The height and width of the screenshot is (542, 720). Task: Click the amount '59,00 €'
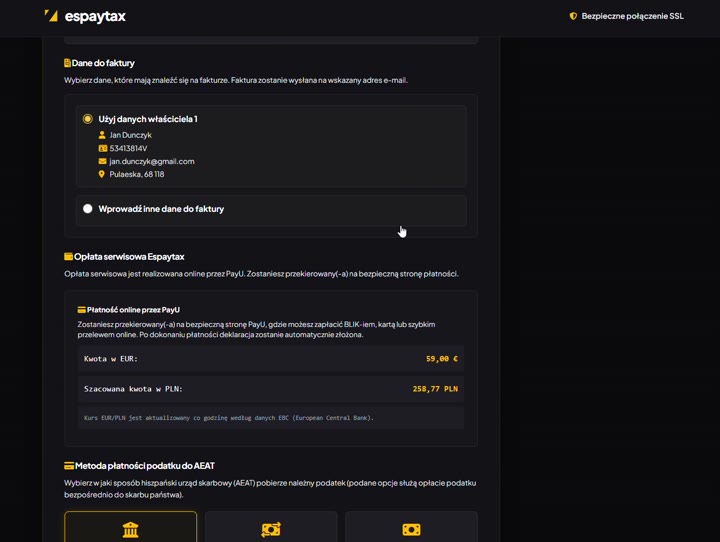pyautogui.click(x=442, y=359)
